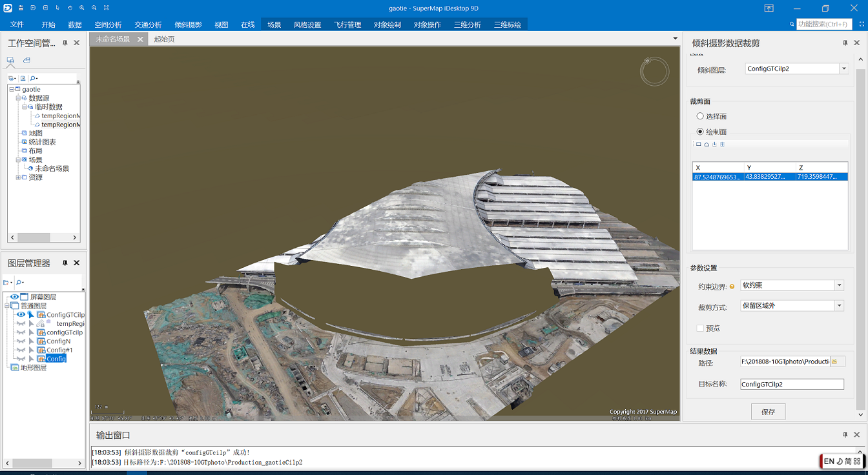Switch to the 起始页 document tab
The width and height of the screenshot is (868, 475).
[x=164, y=39]
